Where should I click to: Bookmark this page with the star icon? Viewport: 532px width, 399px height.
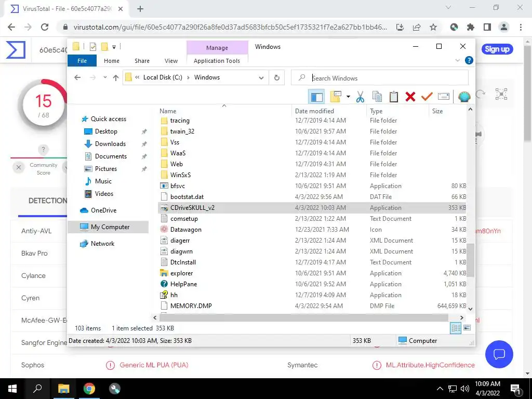(433, 27)
